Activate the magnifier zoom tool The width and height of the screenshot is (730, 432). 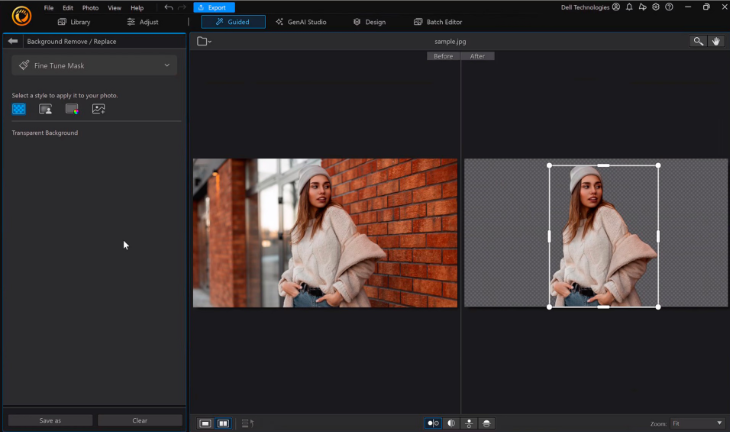(698, 41)
